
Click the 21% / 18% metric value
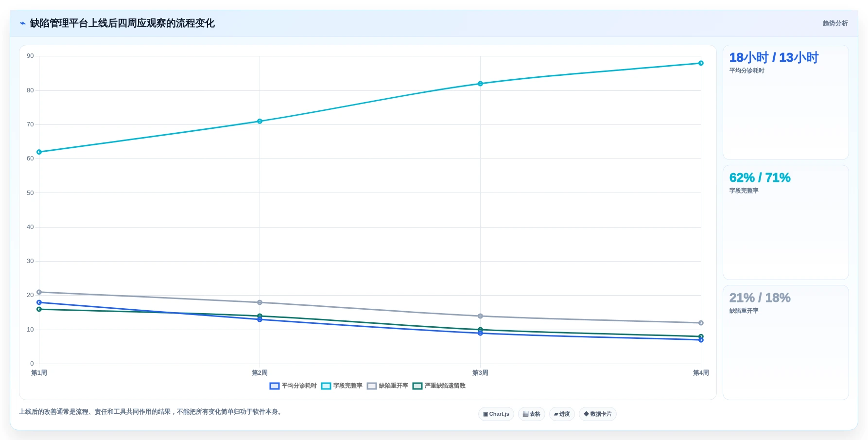point(760,298)
